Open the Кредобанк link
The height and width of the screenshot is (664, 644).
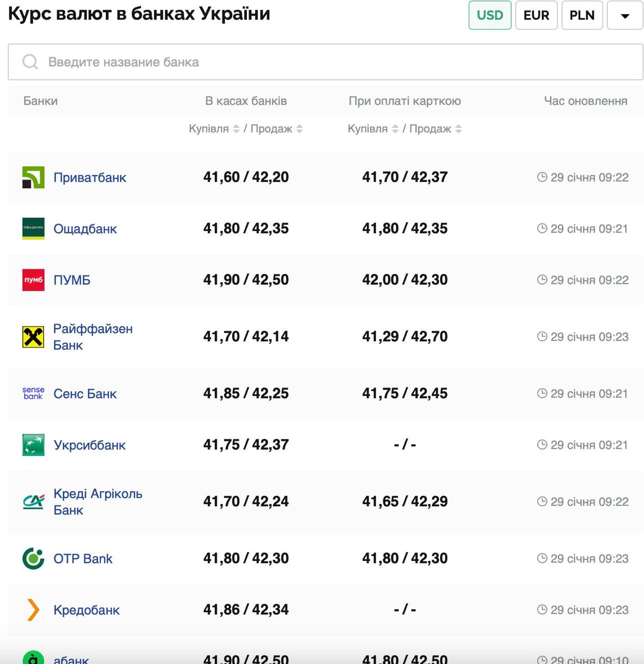tap(87, 610)
